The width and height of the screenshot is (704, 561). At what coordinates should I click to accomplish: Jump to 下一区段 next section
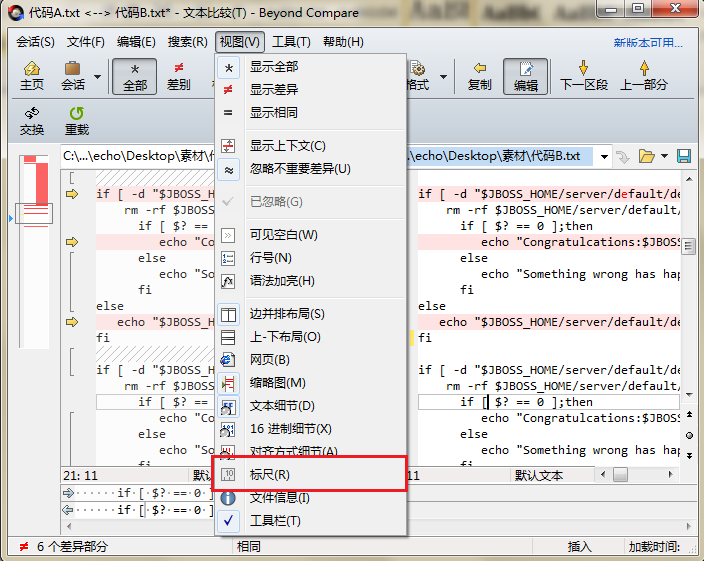[x=583, y=76]
